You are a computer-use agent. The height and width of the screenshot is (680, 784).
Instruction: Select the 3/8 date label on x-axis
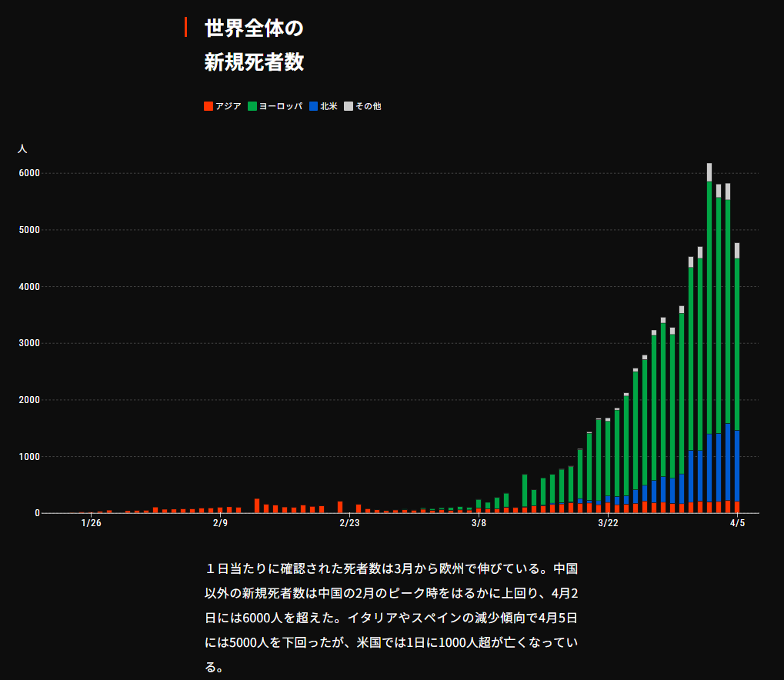coord(479,524)
